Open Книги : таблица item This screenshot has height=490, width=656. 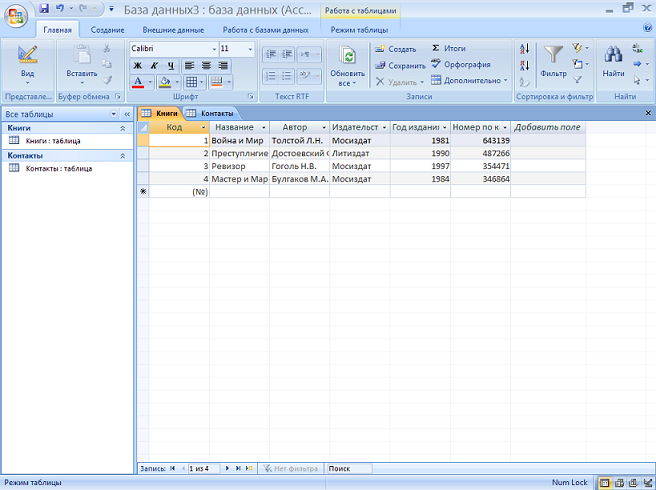pyautogui.click(x=53, y=141)
